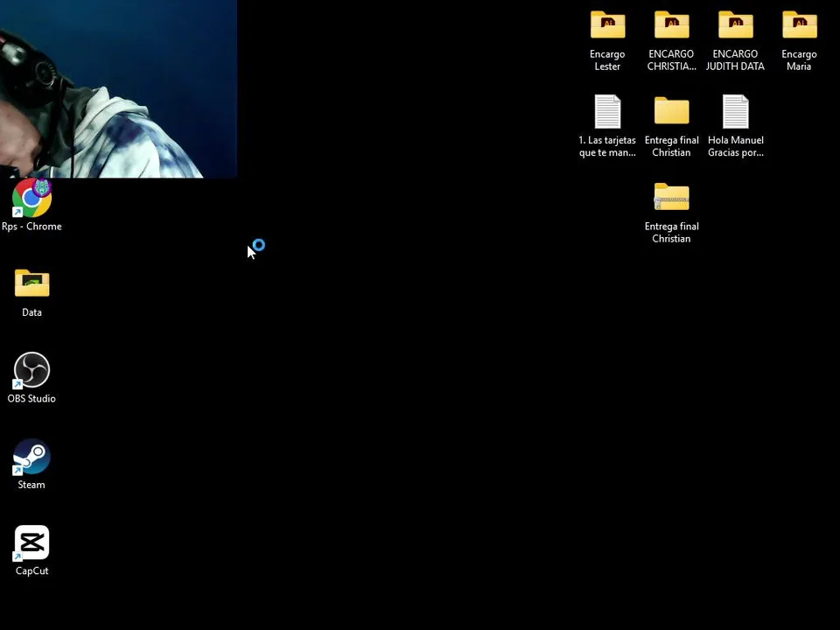This screenshot has width=840, height=630.
Task: Click the 'Hola Manuel Gracias por...' label text
Action: coord(736,146)
